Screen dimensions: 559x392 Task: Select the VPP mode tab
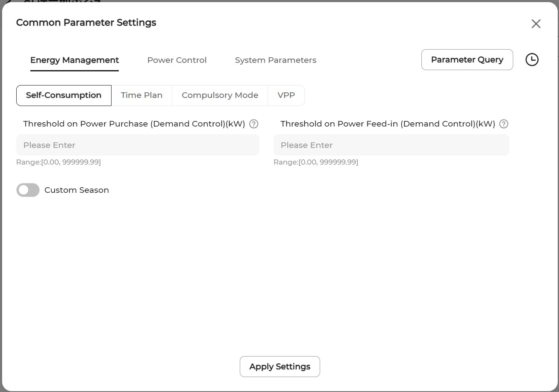[286, 95]
